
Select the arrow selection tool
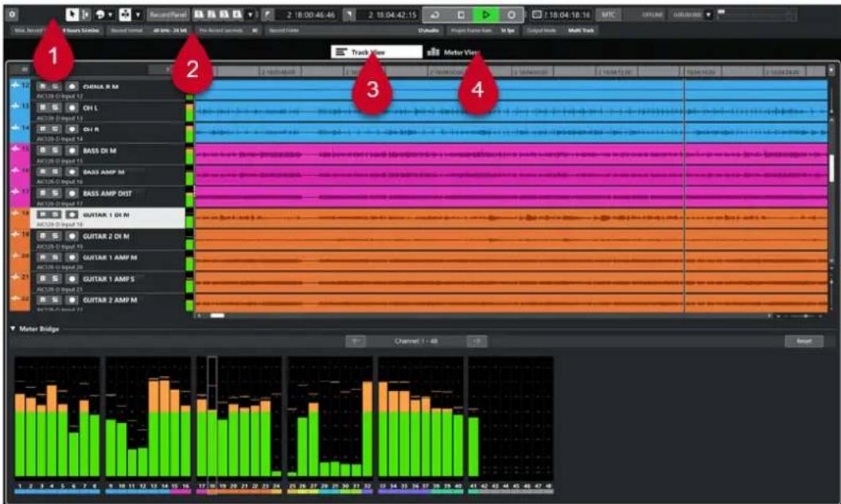click(72, 14)
